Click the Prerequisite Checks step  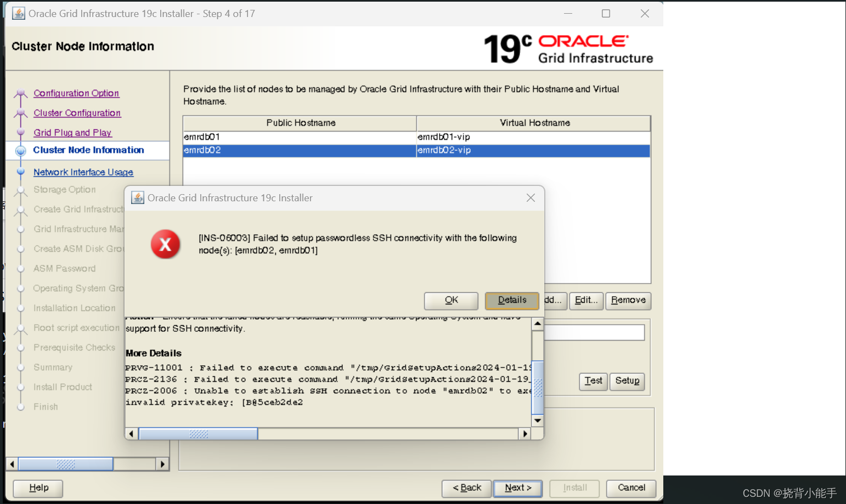coord(74,348)
